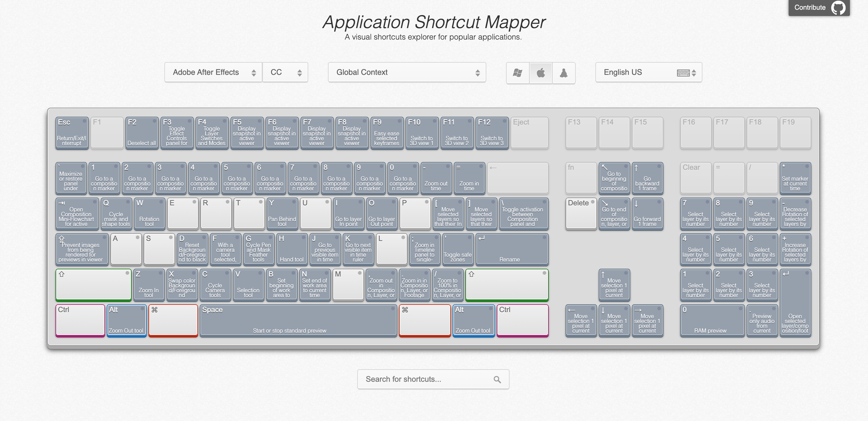Click the Up arrow key, move selection
The height and width of the screenshot is (421, 868).
tap(614, 285)
